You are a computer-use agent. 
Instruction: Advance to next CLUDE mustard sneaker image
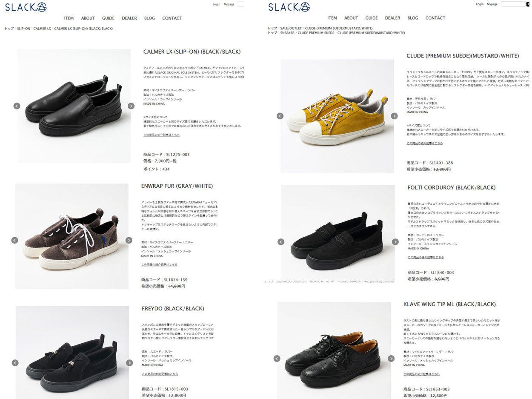click(x=394, y=116)
